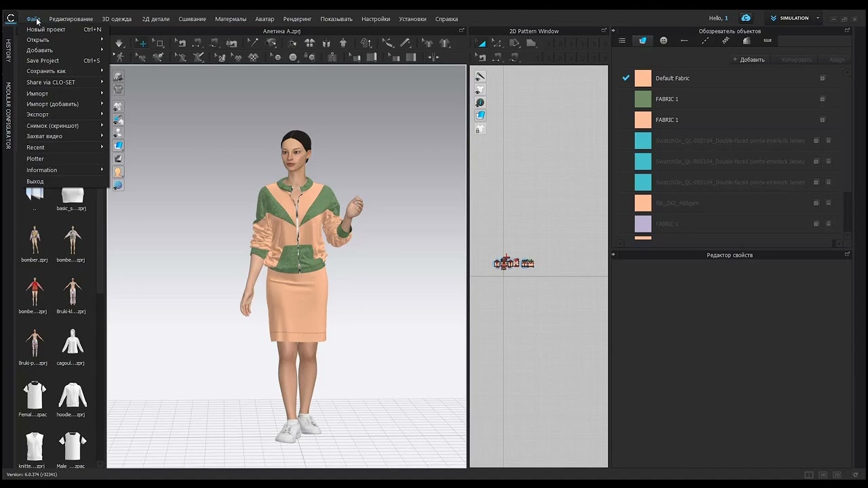The width and height of the screenshot is (868, 488).
Task: Click the green FABRIC 1 color swatch
Action: point(643,99)
